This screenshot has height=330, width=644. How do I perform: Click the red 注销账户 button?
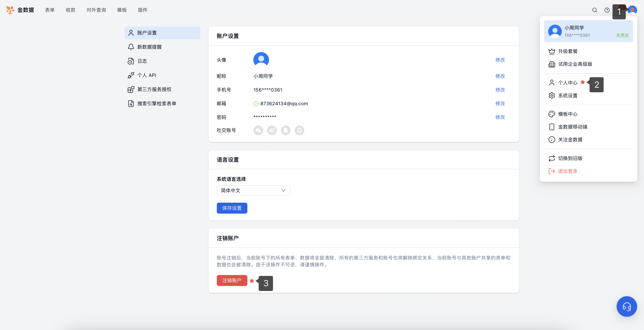tap(232, 280)
